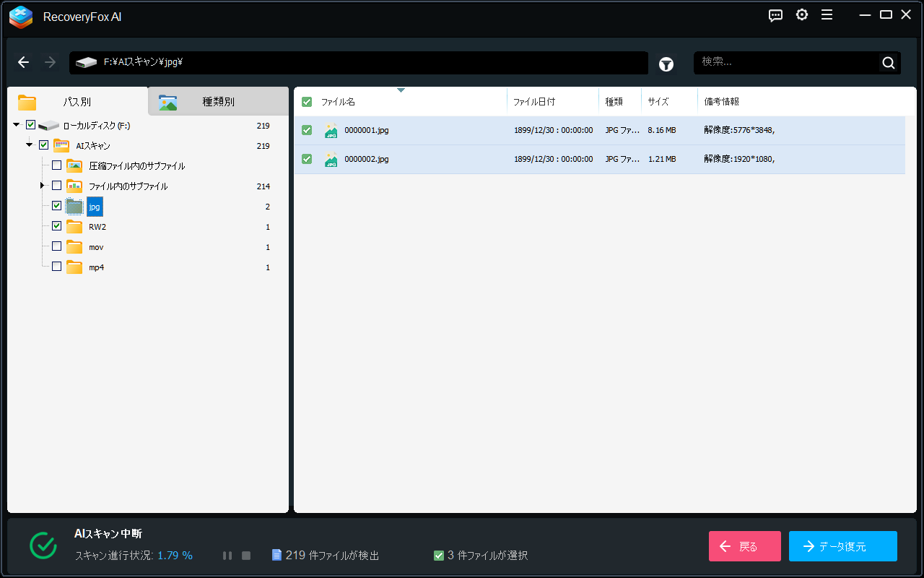Toggle the RW2 folder checkbox
Viewport: 924px width, 578px height.
57,226
